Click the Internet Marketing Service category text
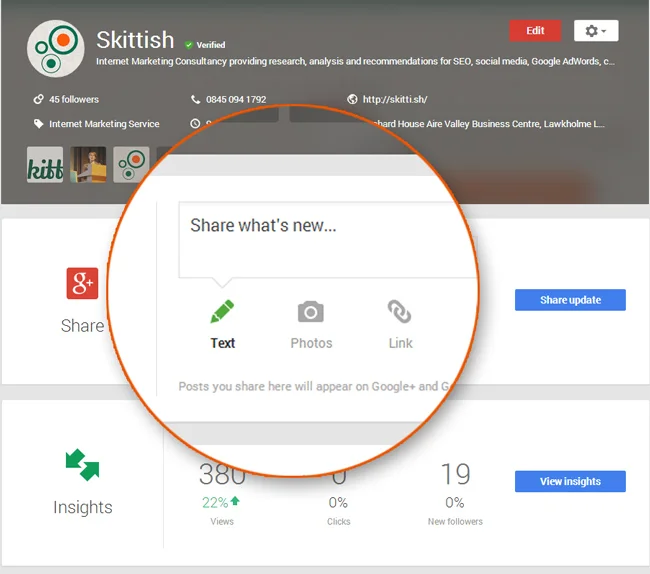The image size is (650, 574). (104, 124)
